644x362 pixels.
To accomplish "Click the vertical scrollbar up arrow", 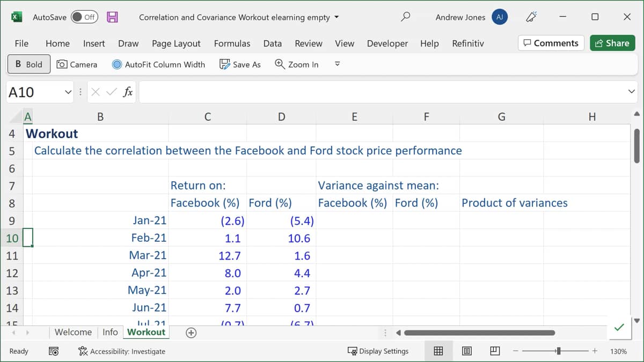I will (637, 114).
